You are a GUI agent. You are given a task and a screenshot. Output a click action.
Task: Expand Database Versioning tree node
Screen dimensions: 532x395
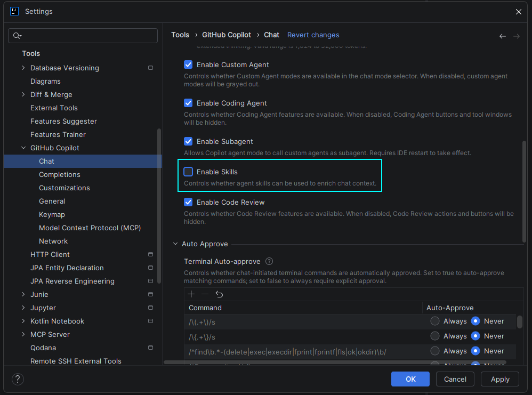[x=23, y=68]
